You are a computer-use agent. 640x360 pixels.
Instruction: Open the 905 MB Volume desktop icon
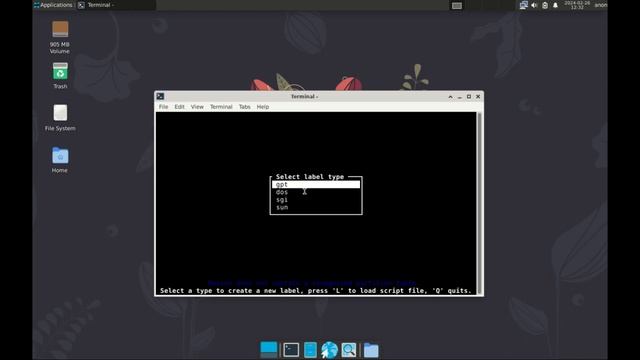click(60, 38)
